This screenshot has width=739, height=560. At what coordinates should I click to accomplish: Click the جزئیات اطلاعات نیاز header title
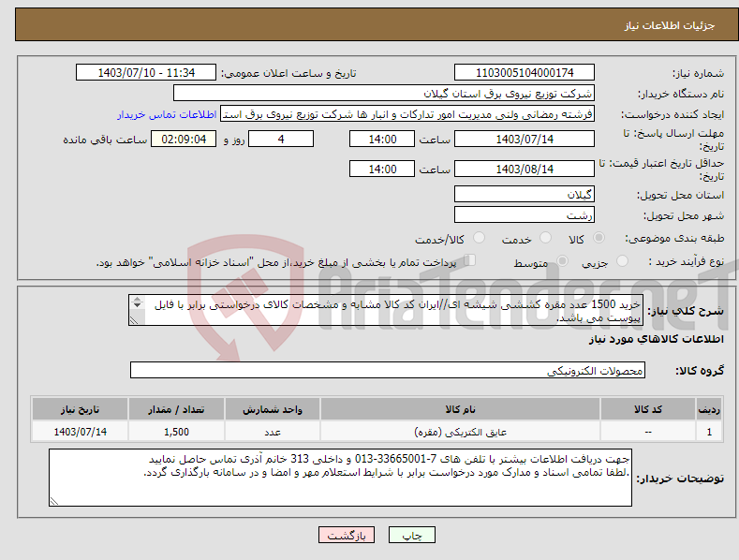[670, 25]
